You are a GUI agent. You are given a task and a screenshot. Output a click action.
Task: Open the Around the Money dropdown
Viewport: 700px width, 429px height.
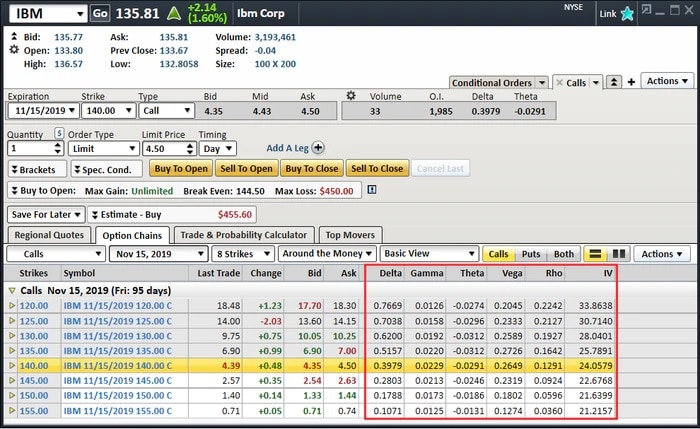327,255
